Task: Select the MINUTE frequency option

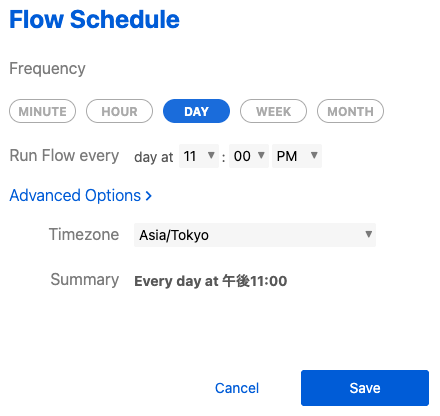Action: 42,111
